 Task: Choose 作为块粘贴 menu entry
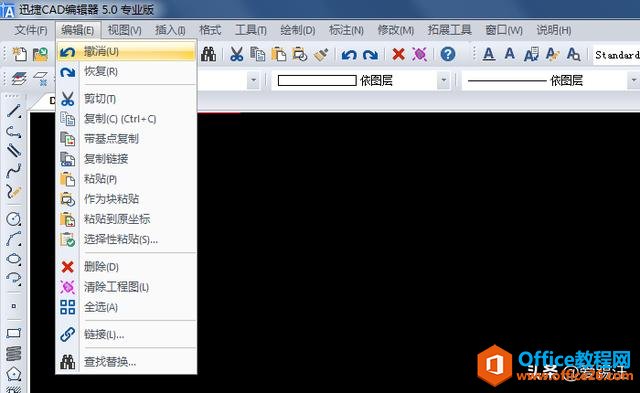pos(126,199)
